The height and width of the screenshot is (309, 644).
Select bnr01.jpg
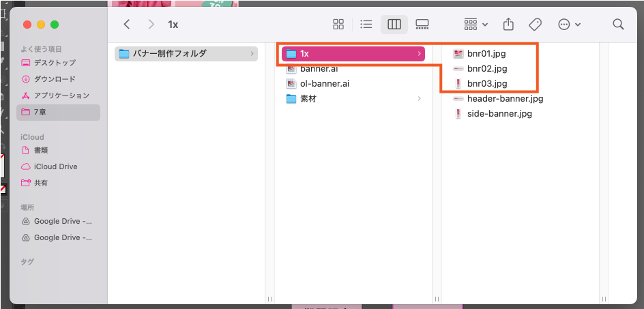[486, 53]
